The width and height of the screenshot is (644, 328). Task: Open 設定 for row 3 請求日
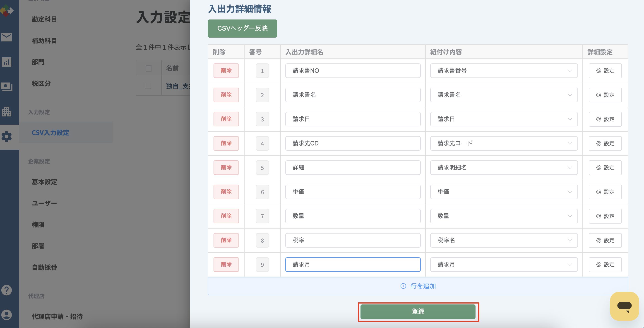[605, 119]
